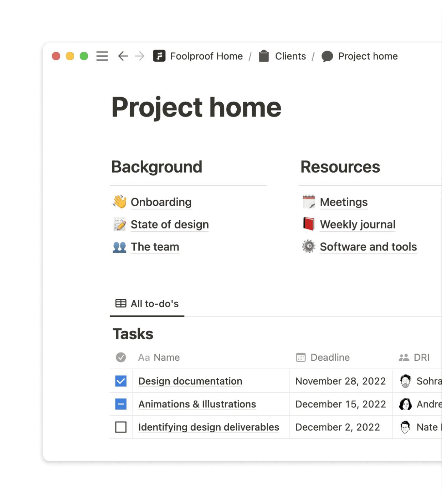This screenshot has height=504, width=442.
Task: Click the clipboard icon beside Clients
Action: (264, 56)
